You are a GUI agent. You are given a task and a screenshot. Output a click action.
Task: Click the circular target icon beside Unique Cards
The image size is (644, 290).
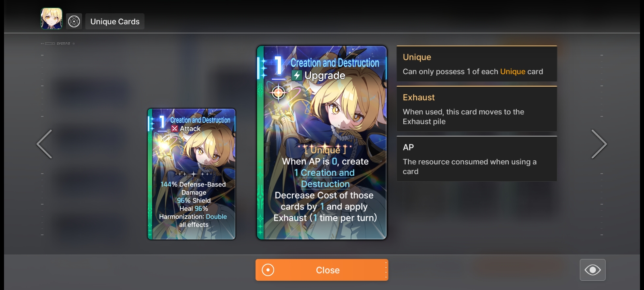click(74, 21)
